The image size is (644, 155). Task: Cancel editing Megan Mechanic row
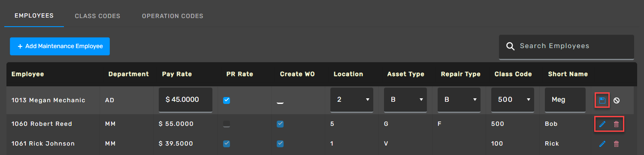(x=616, y=100)
